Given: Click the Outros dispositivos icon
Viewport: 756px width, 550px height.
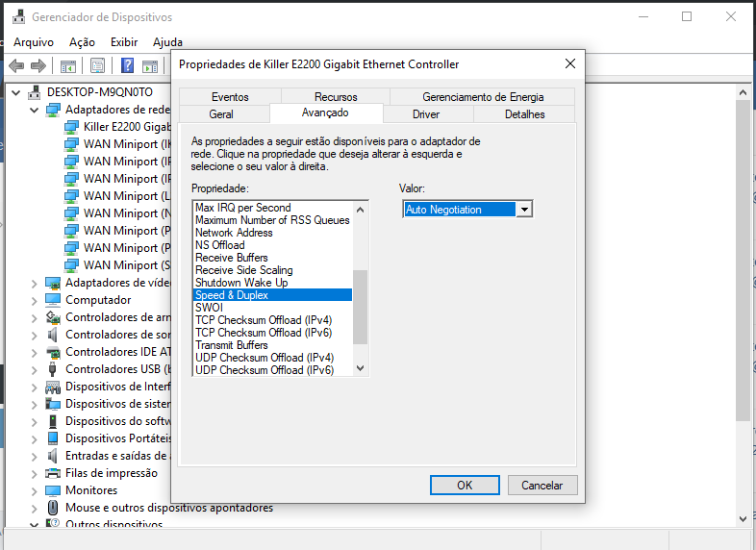Looking at the screenshot, I should pos(53,523).
